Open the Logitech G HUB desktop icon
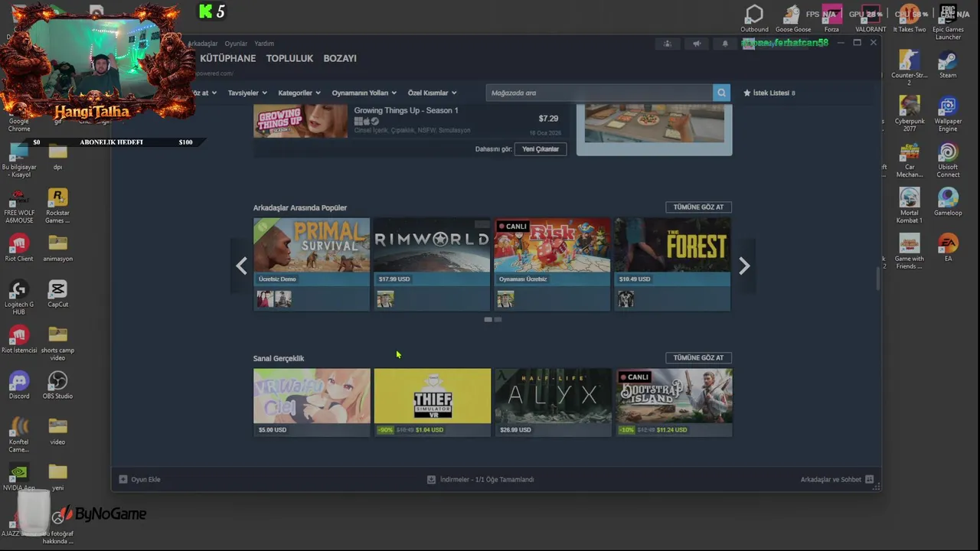 point(19,297)
